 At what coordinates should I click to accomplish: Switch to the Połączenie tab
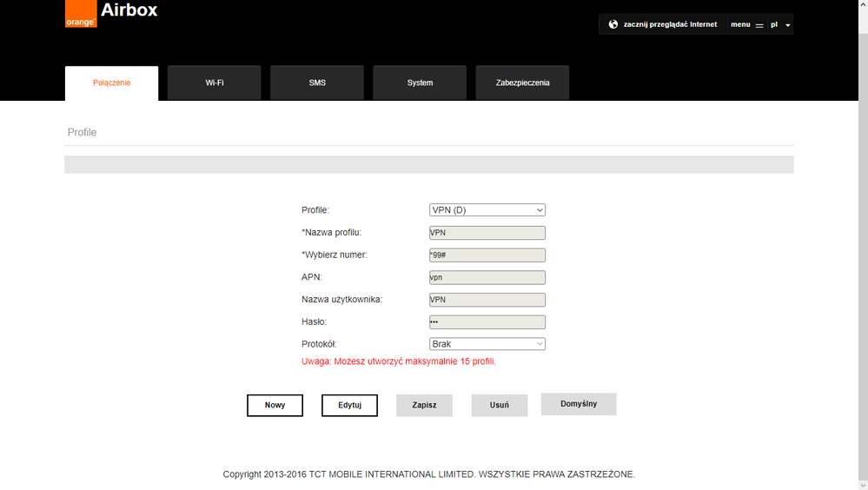pos(111,83)
